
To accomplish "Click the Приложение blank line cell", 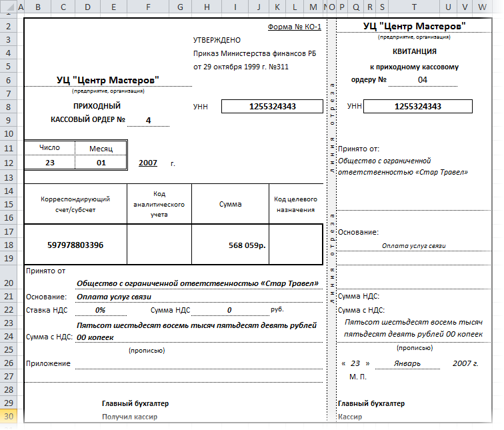I will 199,363.
